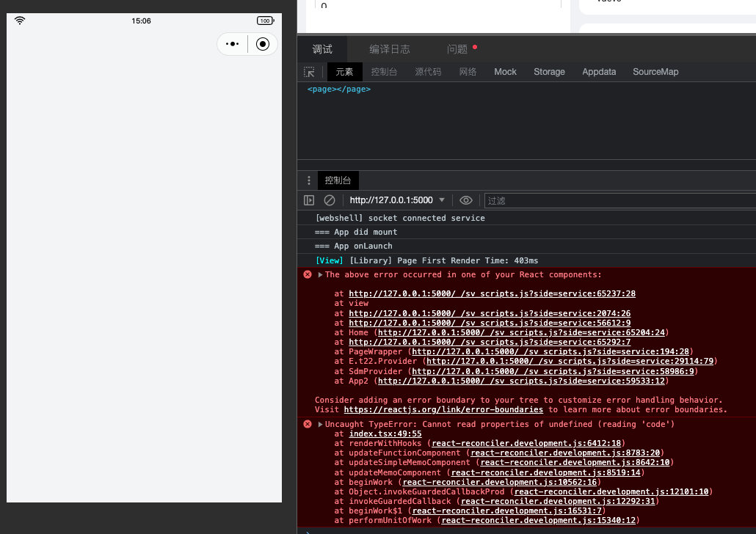Toggle the console sidebar panel icon

click(309, 200)
